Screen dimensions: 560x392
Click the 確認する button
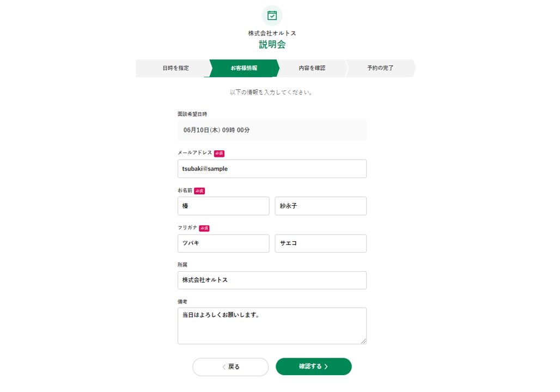click(314, 366)
